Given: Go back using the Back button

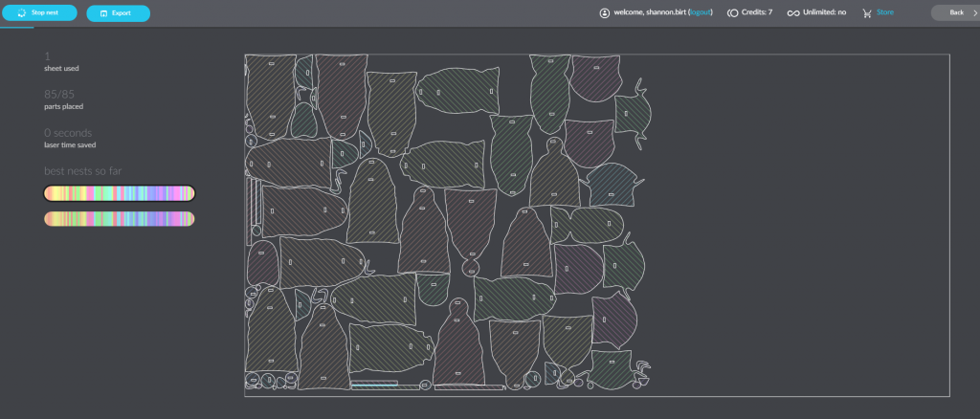Looking at the screenshot, I should coord(956,12).
